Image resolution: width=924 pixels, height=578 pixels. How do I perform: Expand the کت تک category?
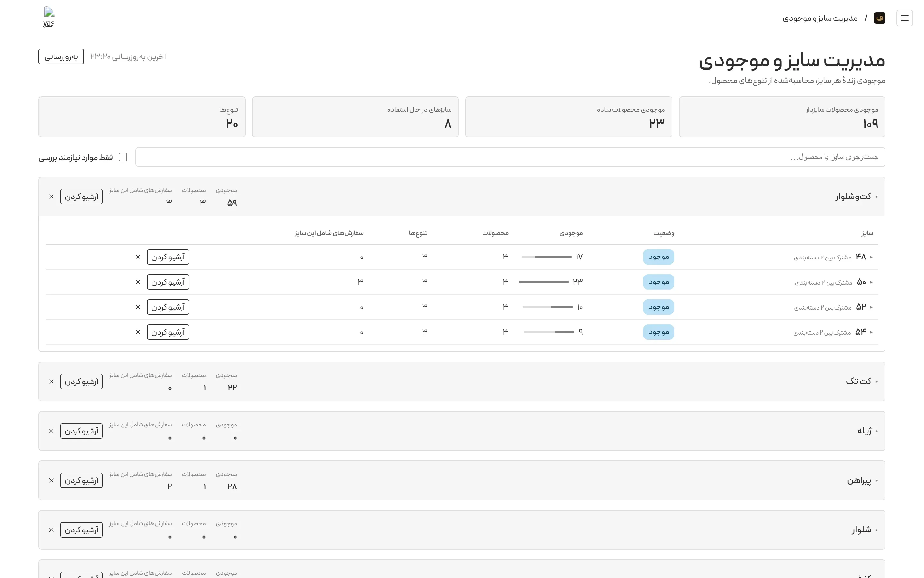(876, 381)
